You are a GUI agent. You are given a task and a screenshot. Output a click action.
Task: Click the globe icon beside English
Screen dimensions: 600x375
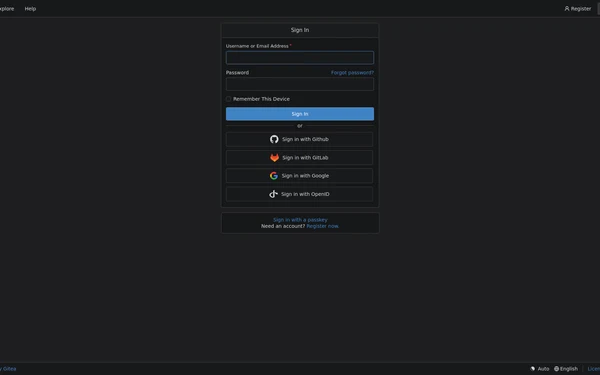556,369
